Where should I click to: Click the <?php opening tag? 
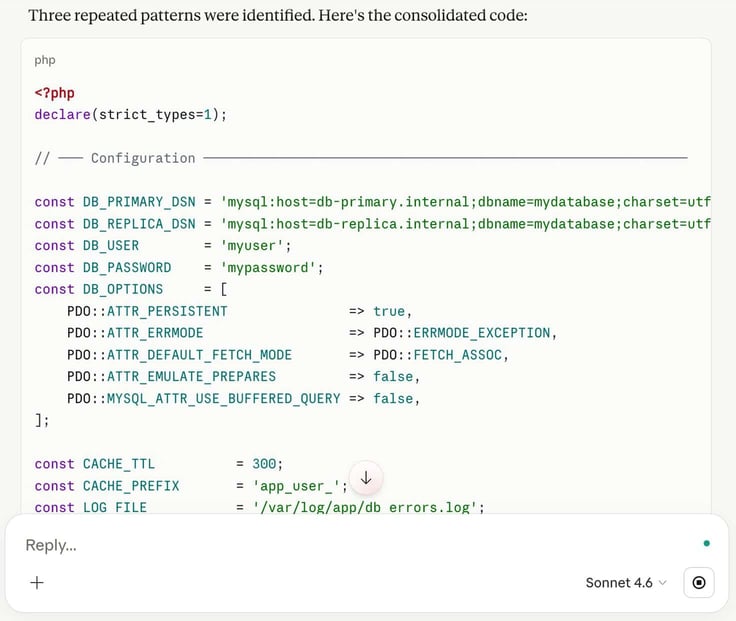coord(54,92)
